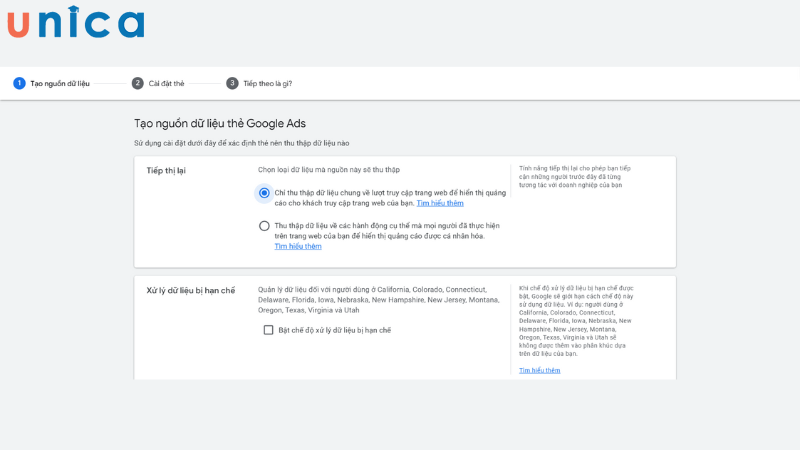Enable 'Bật chế độ xử lý dữ liệu bị hạn chế'
Screen dimensions: 800x450
point(268,330)
